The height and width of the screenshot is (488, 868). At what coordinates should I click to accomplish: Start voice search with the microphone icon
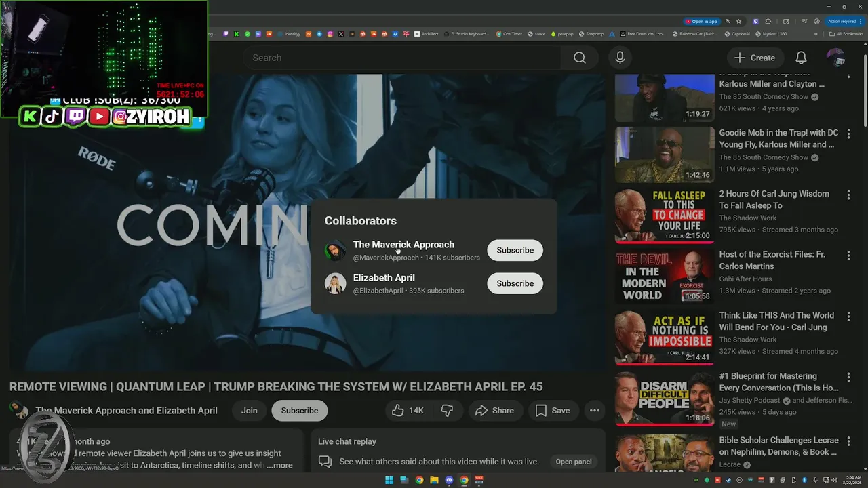click(x=620, y=58)
